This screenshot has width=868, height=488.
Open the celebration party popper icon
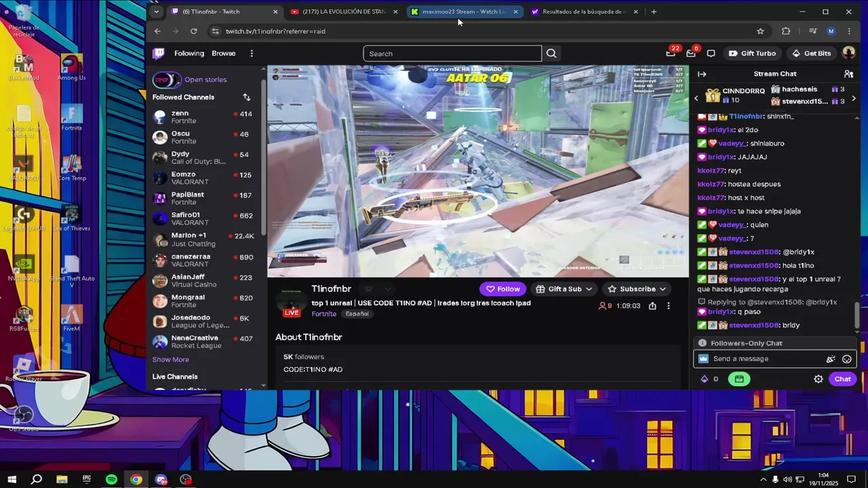pos(831,359)
